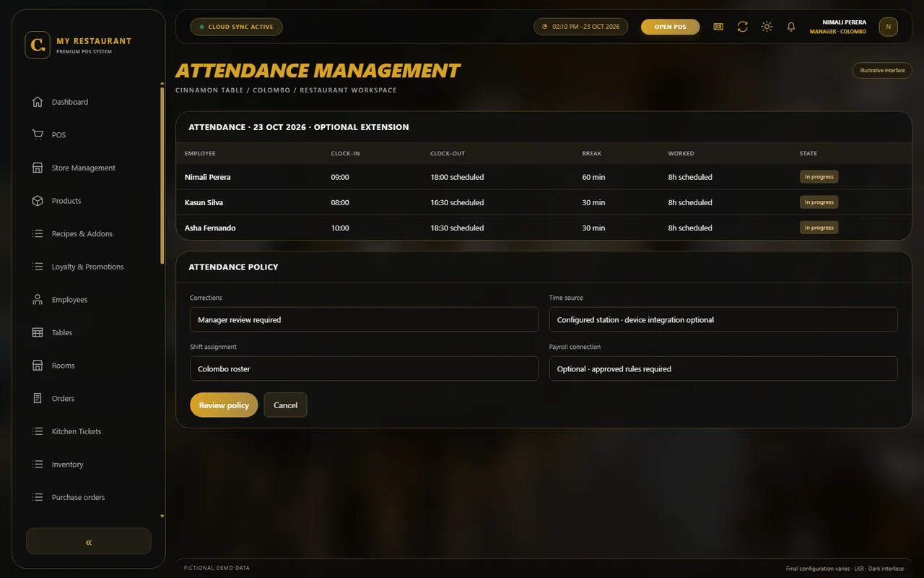Click the Store Management storefront icon
Screen dimensions: 924x578
[38, 168]
